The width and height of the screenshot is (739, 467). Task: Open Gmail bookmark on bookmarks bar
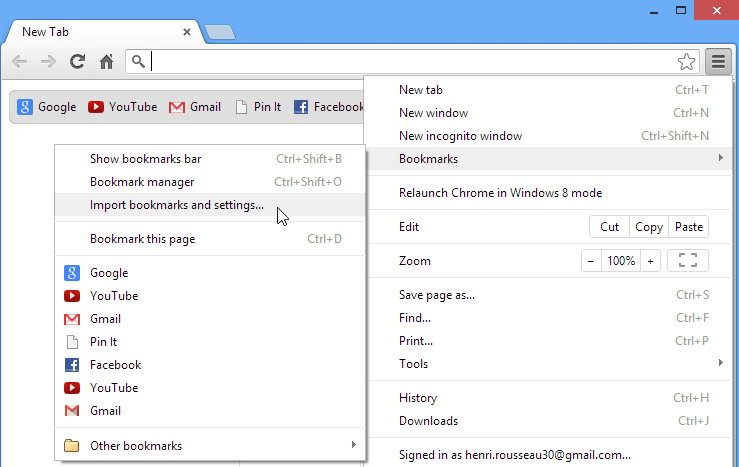coord(195,107)
